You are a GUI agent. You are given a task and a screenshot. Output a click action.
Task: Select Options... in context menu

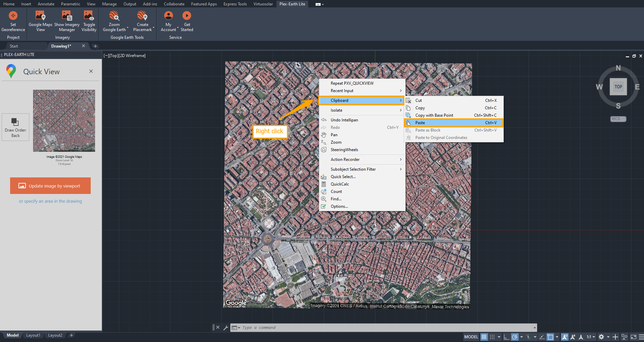pyautogui.click(x=362, y=206)
